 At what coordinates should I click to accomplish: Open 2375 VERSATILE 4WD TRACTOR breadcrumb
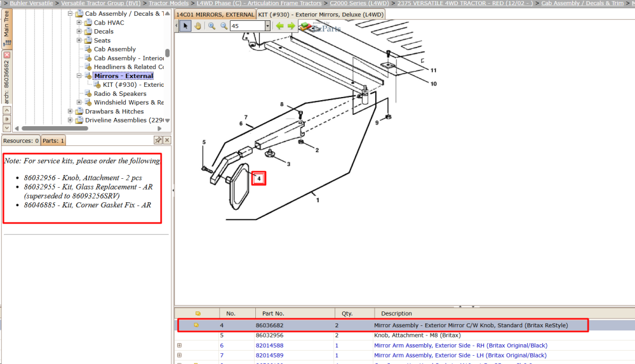[465, 3]
